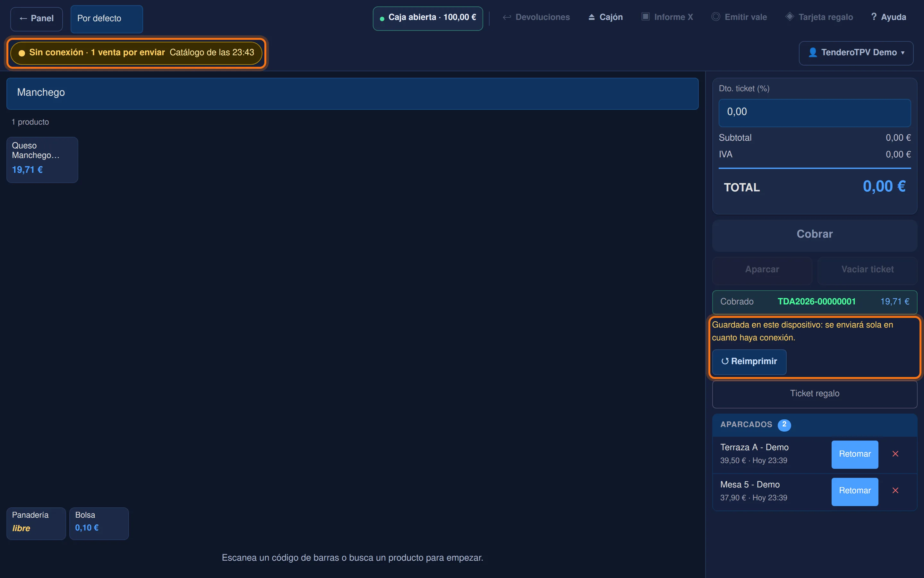Screen dimensions: 924x578
Task: Retomar the Mesa 5 - Demo ticket
Action: click(x=855, y=491)
